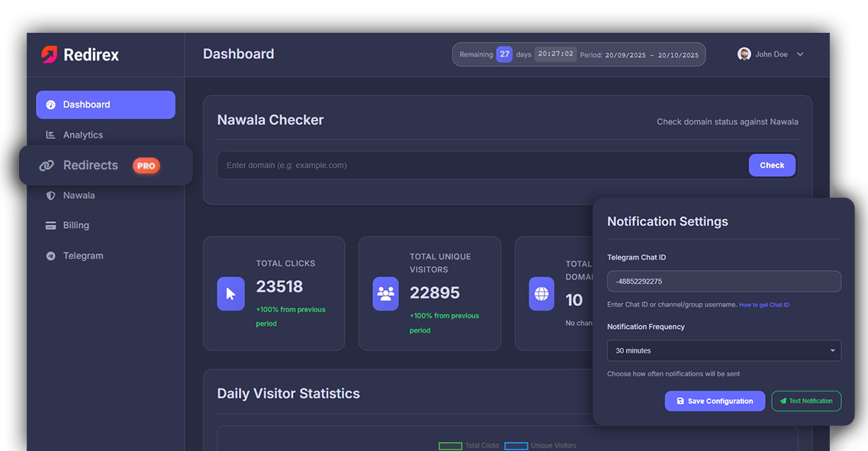This screenshot has width=868, height=451.
Task: Open the How to get Chat ID link
Action: [x=764, y=304]
